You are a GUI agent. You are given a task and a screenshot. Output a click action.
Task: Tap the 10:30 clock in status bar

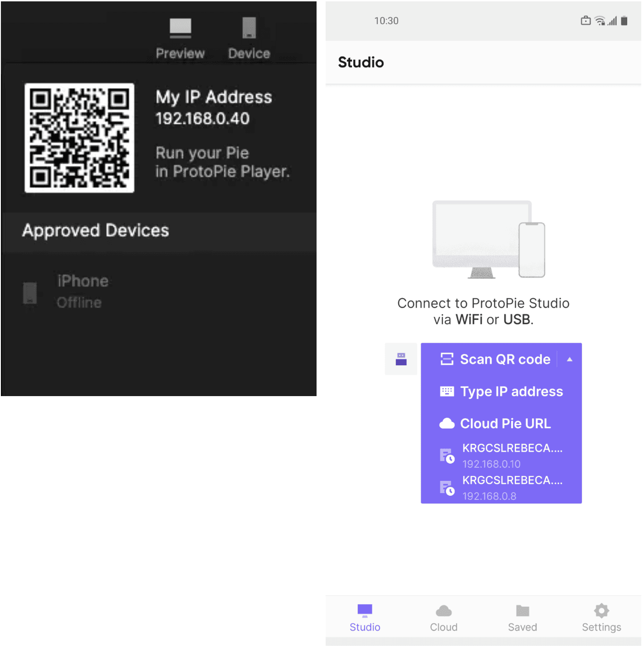coord(386,21)
